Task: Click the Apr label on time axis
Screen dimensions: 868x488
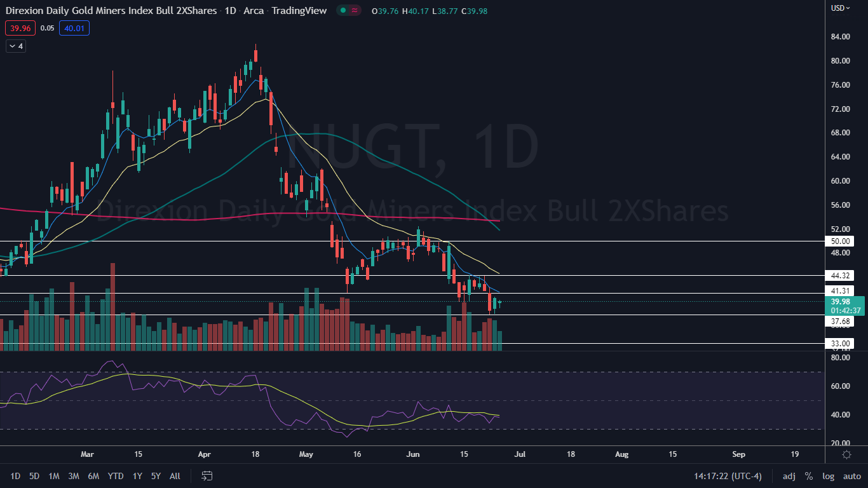Action: (204, 455)
